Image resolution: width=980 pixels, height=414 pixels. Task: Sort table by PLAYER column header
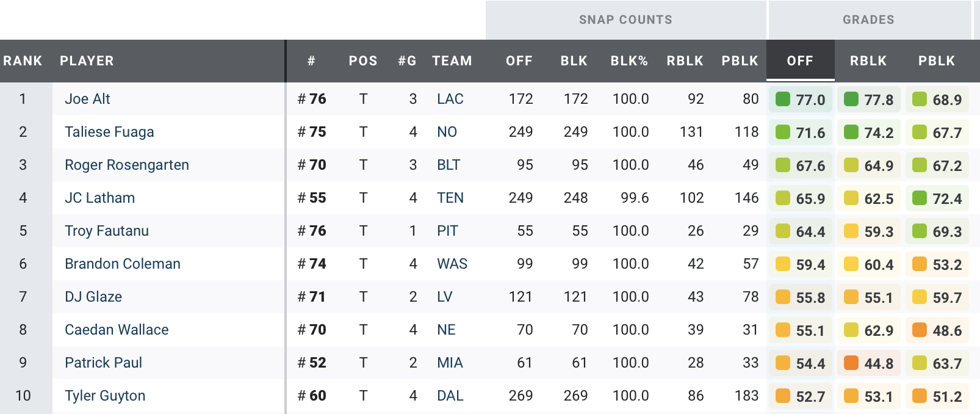pos(87,61)
